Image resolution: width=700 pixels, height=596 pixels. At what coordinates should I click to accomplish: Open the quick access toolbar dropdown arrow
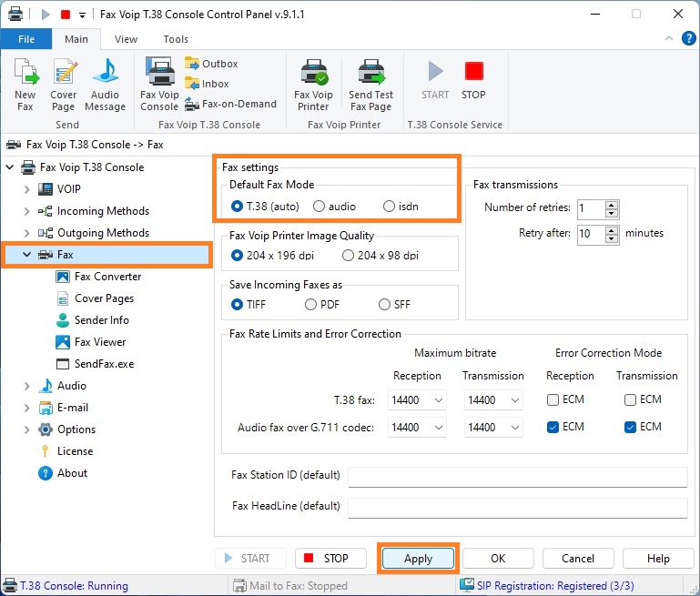coord(82,15)
